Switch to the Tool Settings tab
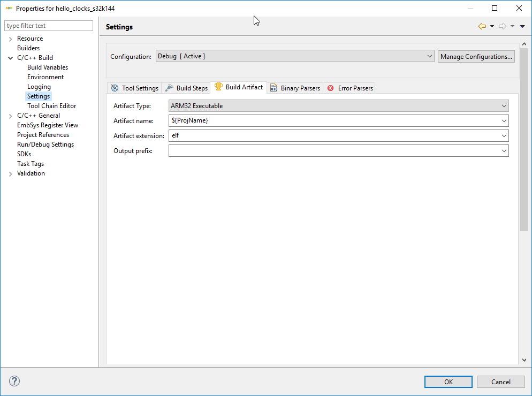 click(135, 88)
